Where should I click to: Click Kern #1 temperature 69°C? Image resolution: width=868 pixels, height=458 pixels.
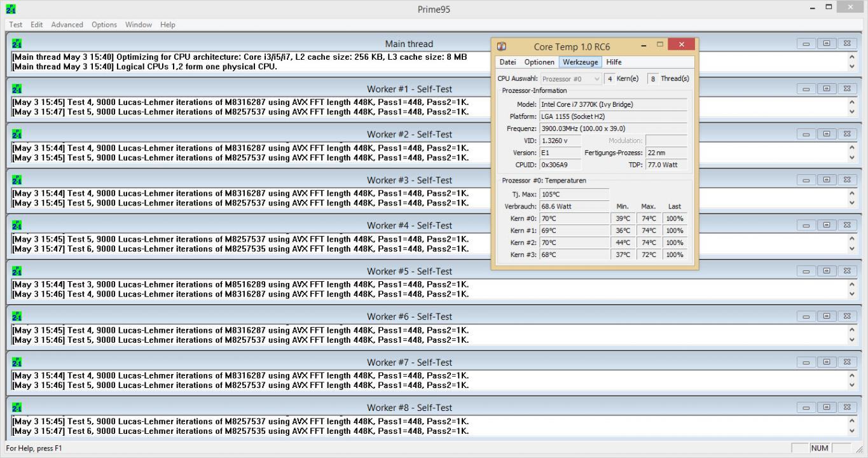[574, 230]
